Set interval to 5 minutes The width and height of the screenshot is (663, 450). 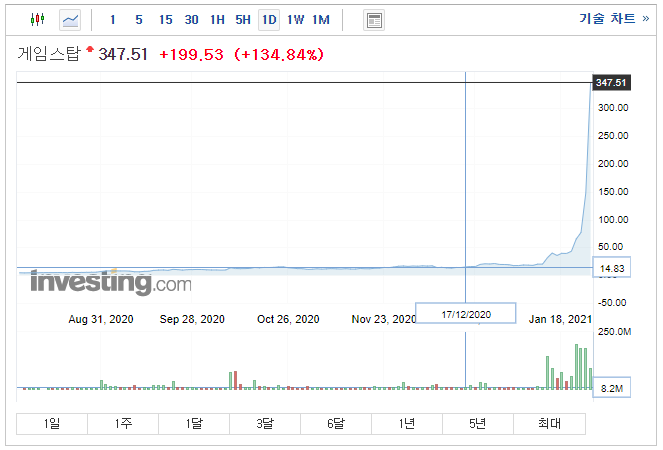pos(139,20)
